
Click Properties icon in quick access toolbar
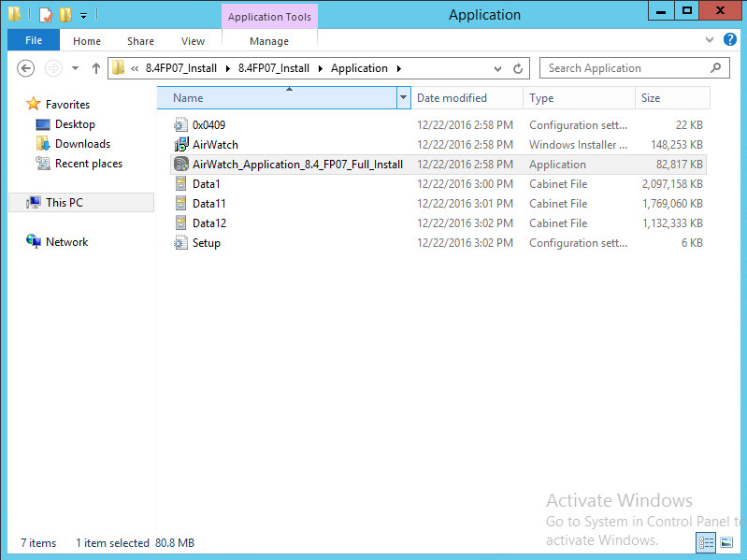45,15
